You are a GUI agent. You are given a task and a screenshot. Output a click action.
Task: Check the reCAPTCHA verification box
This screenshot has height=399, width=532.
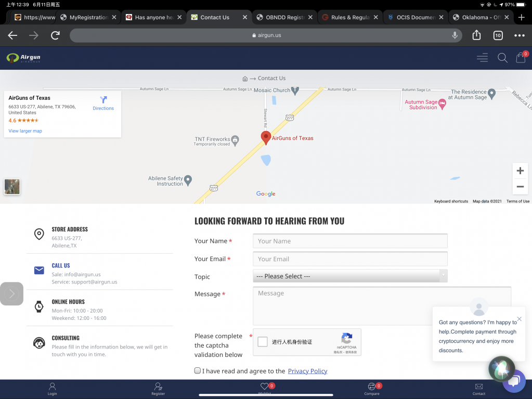point(263,342)
